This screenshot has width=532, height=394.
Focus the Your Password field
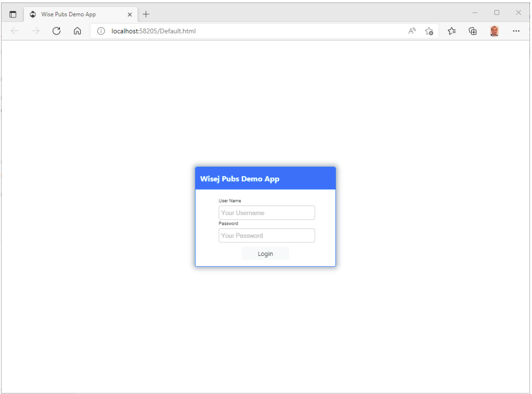(x=266, y=236)
